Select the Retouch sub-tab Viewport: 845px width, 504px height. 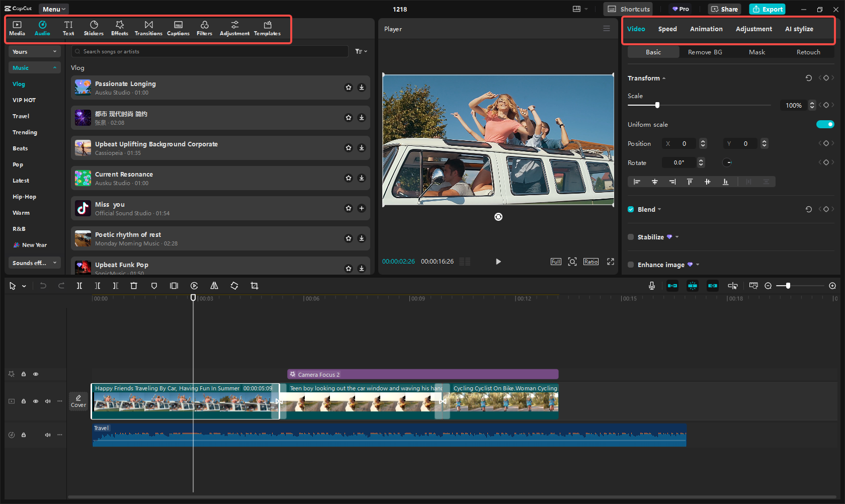coord(808,52)
